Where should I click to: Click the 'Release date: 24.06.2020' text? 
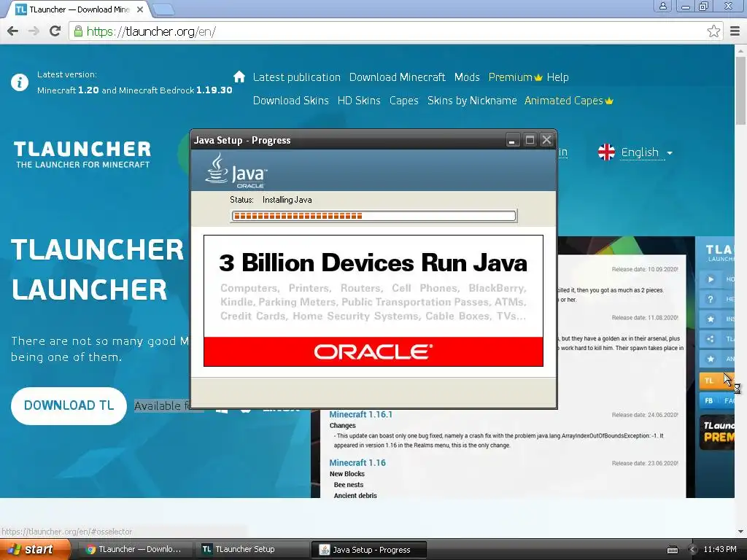tap(645, 415)
